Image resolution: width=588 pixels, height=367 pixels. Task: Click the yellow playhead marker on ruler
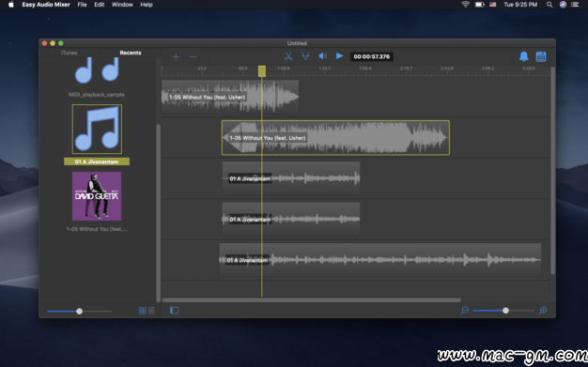coord(262,70)
